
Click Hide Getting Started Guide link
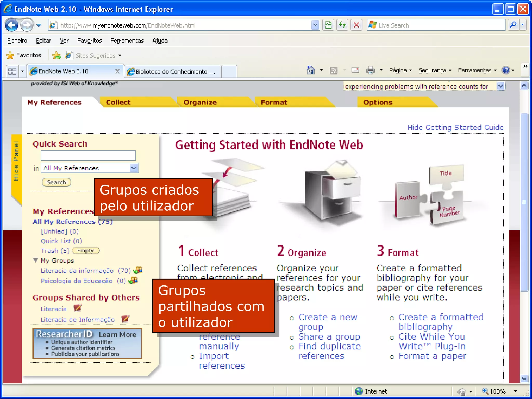(x=455, y=128)
